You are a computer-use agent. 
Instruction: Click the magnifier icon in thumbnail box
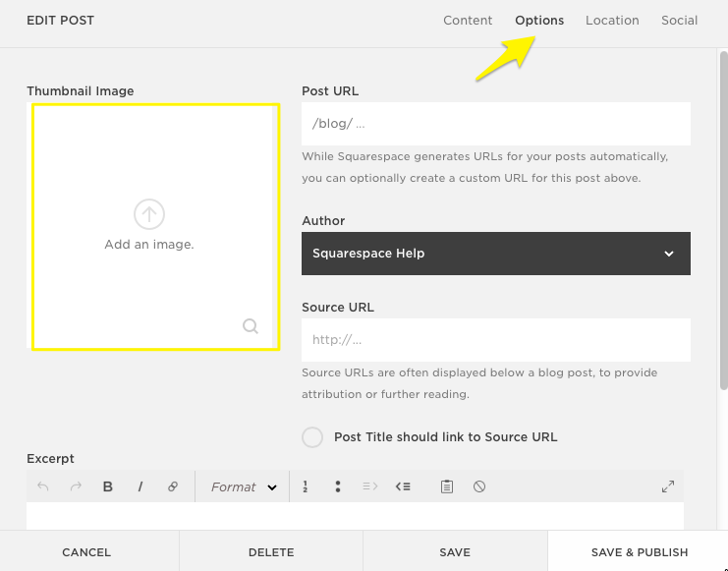(251, 326)
